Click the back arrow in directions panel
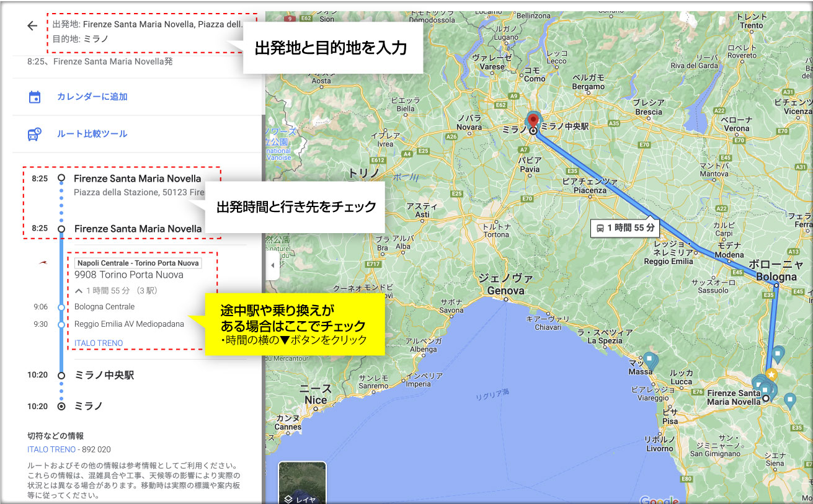Image resolution: width=813 pixels, height=504 pixels. 32,25
